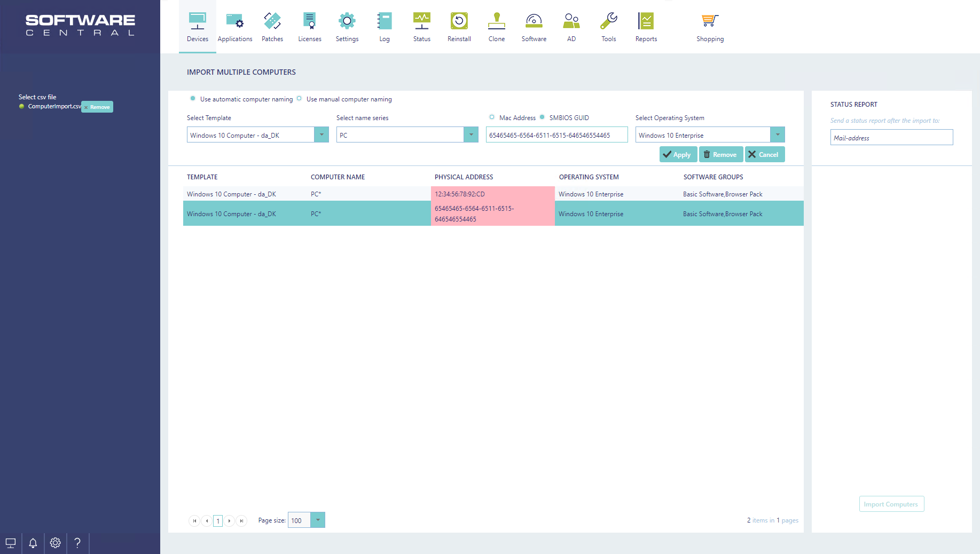
Task: Click the Apply button
Action: coord(678,155)
